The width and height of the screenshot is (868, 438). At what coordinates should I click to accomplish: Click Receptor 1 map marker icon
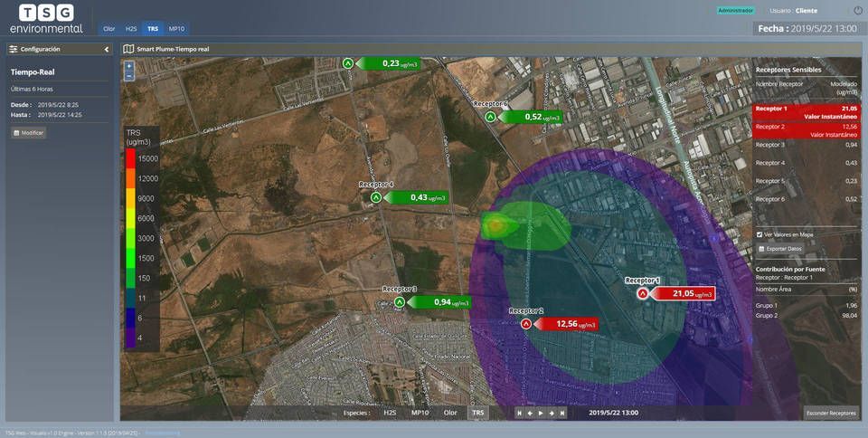642,294
